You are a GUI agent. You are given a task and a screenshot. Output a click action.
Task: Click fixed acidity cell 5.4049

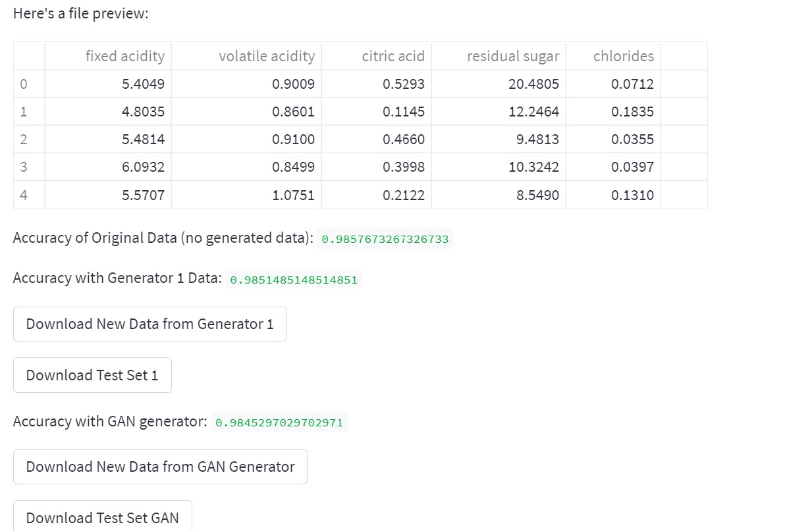point(143,84)
